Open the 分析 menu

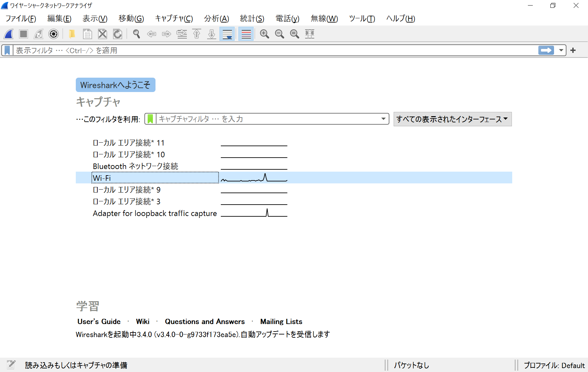click(217, 19)
